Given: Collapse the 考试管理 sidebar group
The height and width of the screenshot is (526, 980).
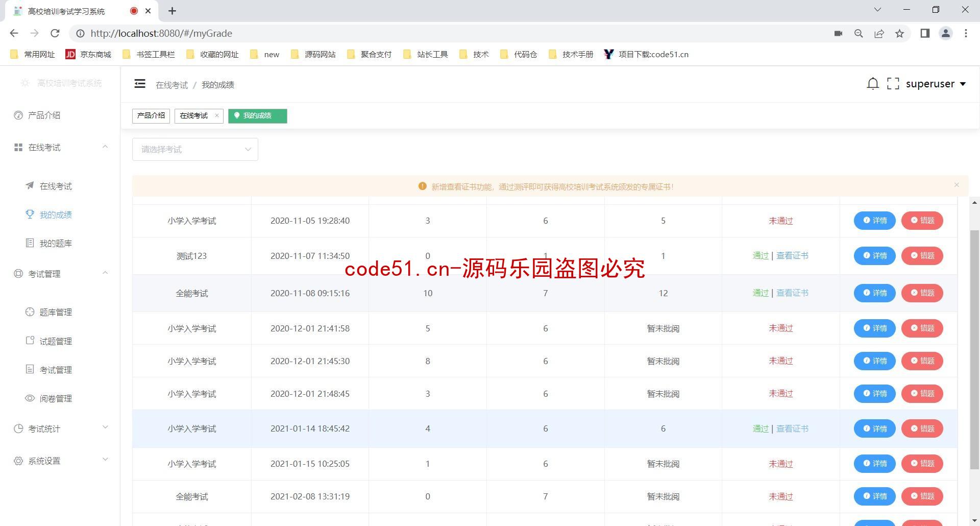Looking at the screenshot, I should (60, 274).
